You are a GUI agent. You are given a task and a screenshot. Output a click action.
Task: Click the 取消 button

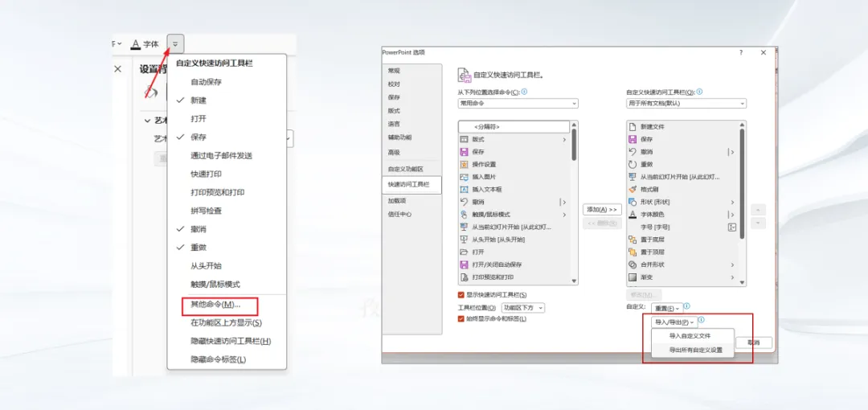pos(754,342)
